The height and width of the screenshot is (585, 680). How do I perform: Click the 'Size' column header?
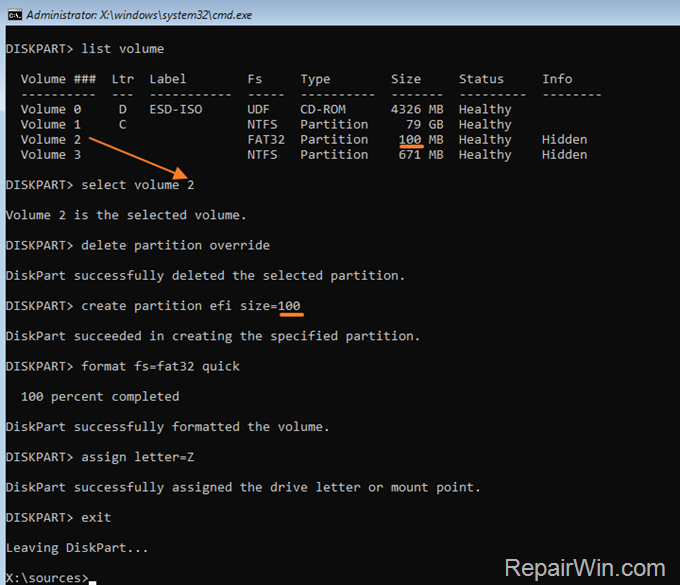point(405,79)
